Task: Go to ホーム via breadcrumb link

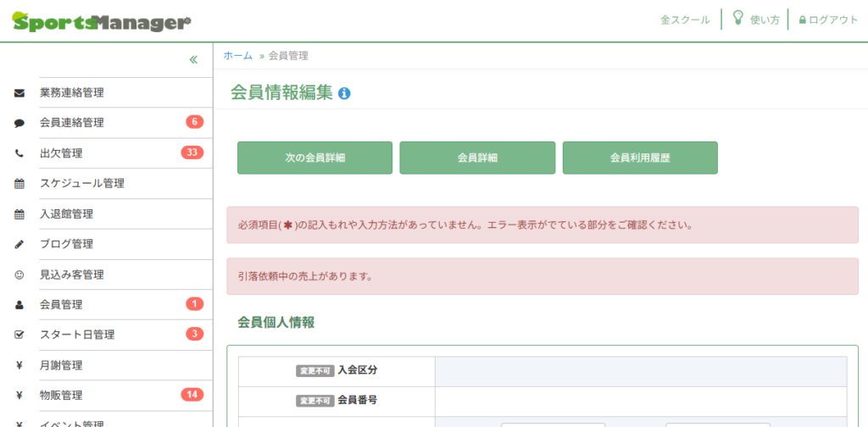Action: [238, 56]
